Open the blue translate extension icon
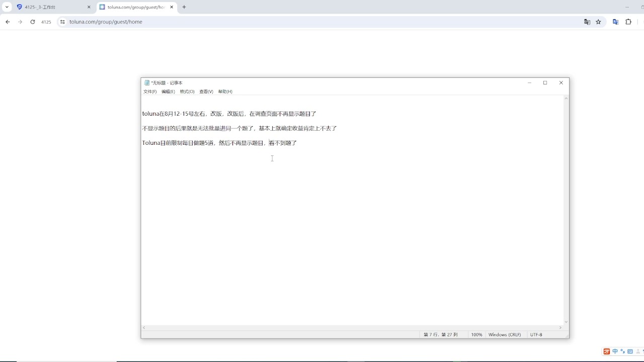644x362 pixels. (x=615, y=22)
